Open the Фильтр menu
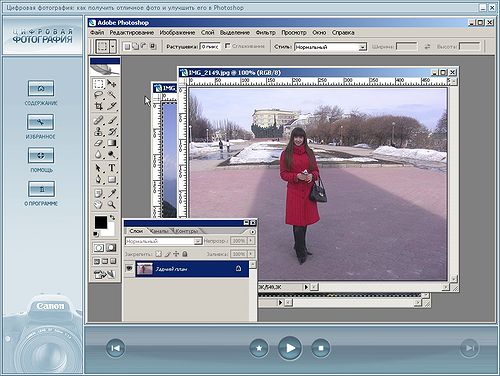Screen dimensions: 500x376 [265, 32]
